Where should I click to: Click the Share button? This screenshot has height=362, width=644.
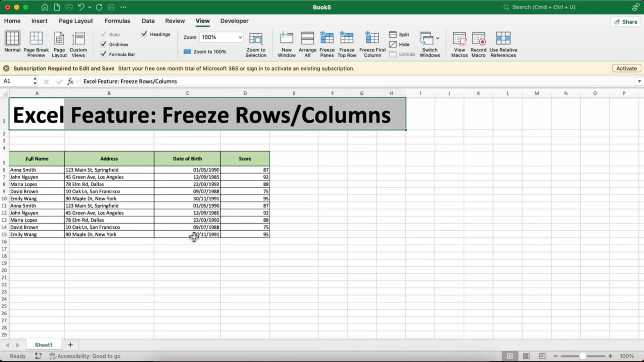point(626,22)
